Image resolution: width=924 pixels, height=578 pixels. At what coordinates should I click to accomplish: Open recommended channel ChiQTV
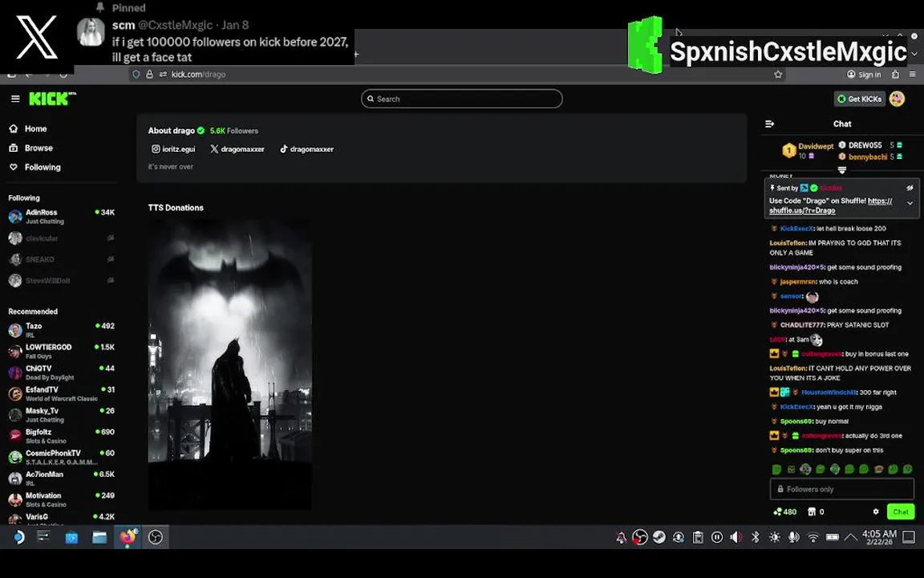[x=61, y=372]
